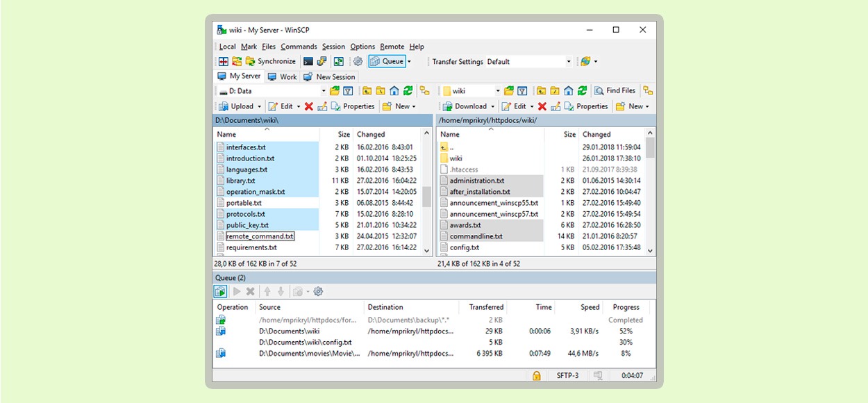Open the console terminal icon

click(308, 61)
